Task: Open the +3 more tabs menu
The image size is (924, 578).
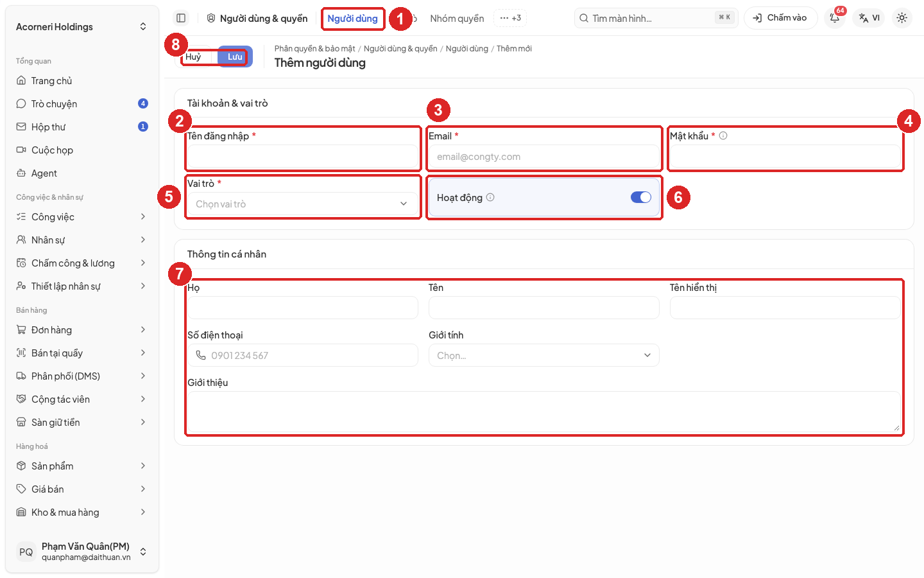Action: tap(510, 18)
